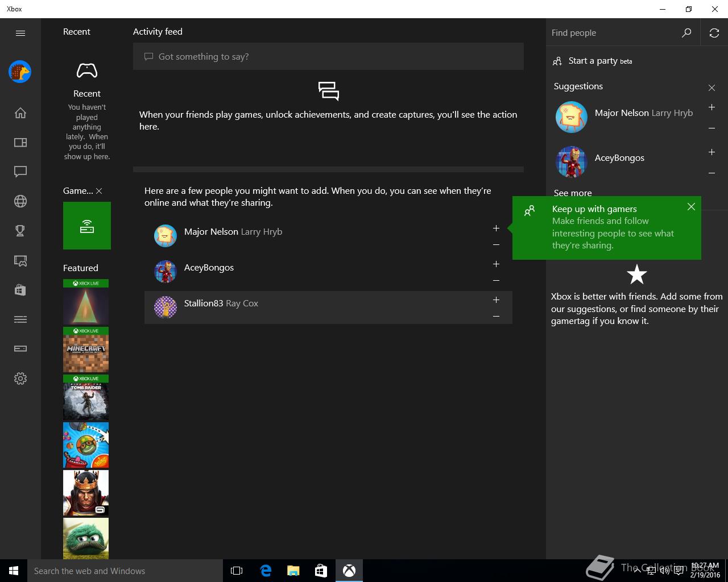Open the triangle featured game thumbnail
The image size is (728, 582).
86,302
